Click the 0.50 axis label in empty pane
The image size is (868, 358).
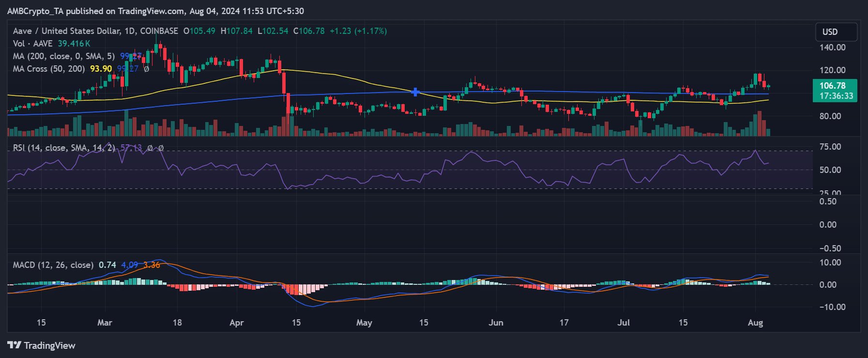point(828,202)
